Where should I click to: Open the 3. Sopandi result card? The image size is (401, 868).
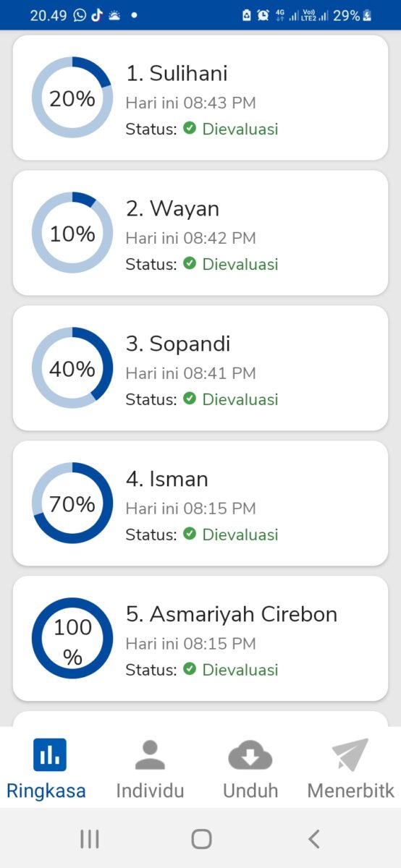tap(200, 368)
